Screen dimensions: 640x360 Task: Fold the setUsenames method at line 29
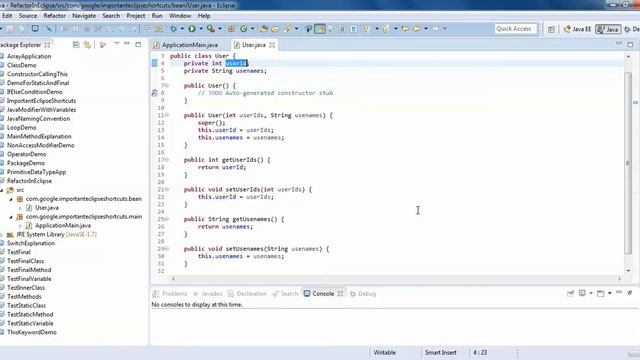pyautogui.click(x=167, y=249)
